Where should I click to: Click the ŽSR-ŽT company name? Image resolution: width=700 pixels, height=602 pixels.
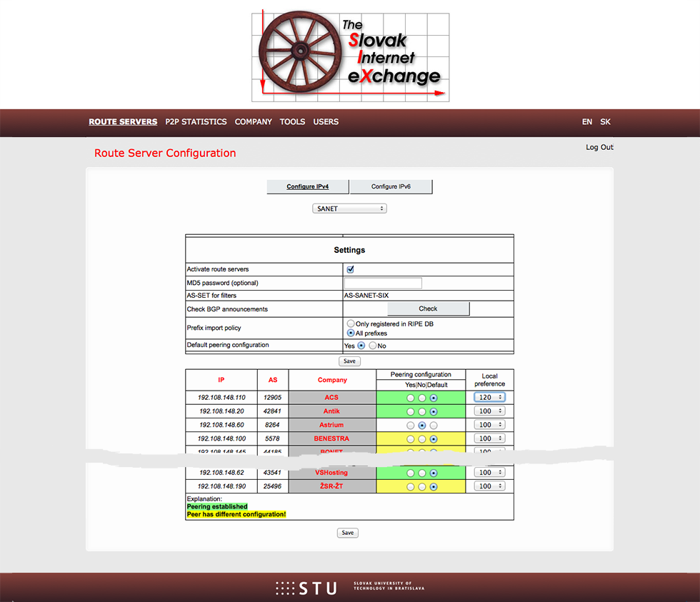point(331,486)
